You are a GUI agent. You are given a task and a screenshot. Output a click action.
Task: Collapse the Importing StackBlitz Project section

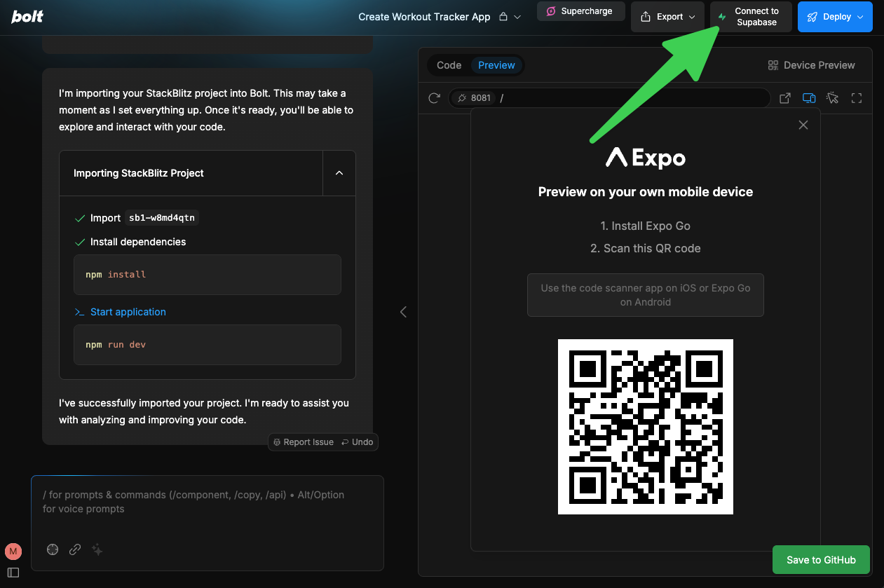(339, 173)
